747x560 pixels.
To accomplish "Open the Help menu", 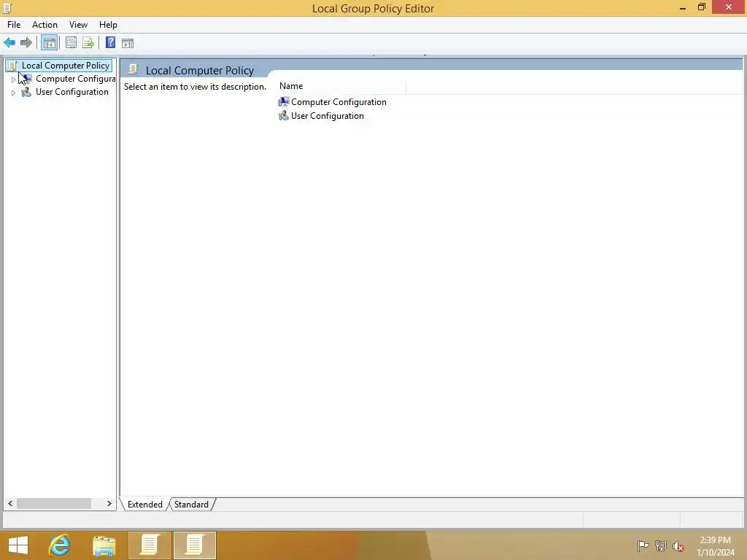I will (x=108, y=25).
